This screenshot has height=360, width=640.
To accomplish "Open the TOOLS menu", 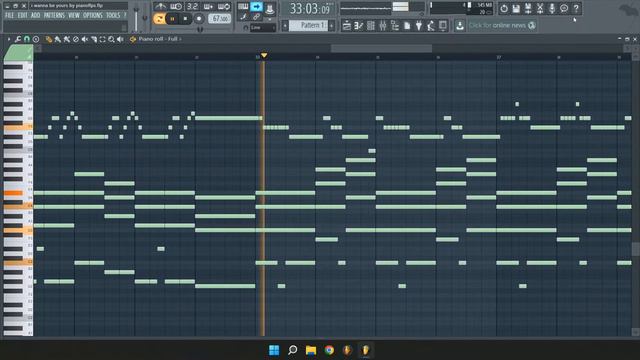I will 113,16.
